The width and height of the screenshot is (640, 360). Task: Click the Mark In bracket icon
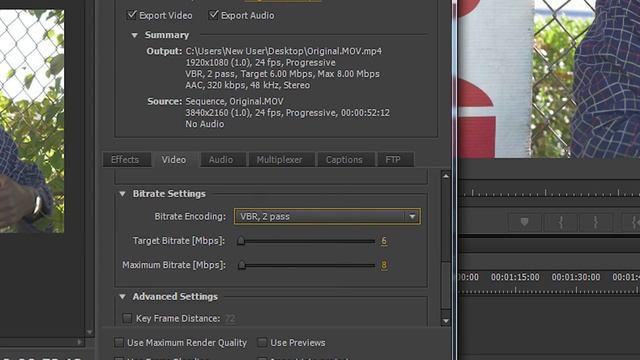[561, 222]
